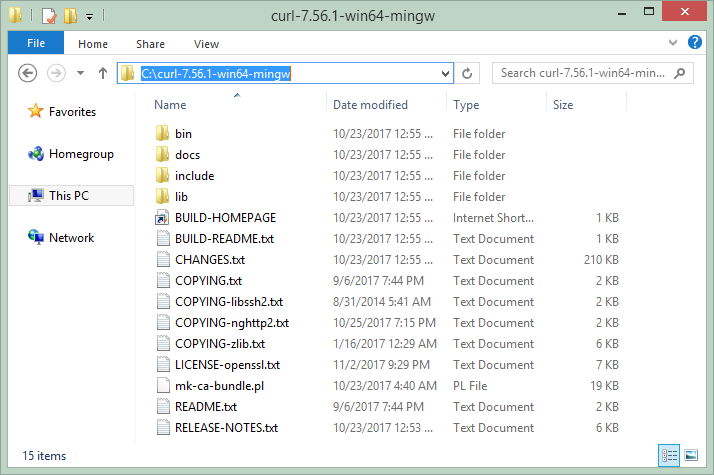This screenshot has height=475, width=714.
Task: Refresh the current folder view
Action: pos(467,73)
